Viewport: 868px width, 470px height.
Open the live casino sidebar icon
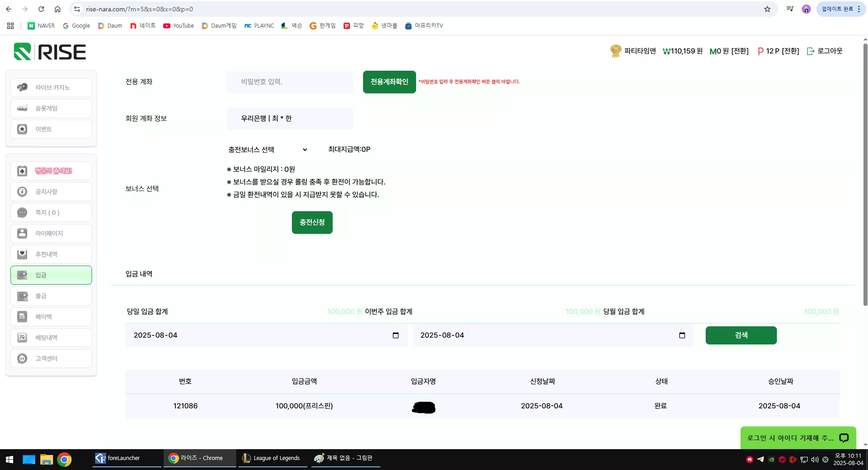(22, 87)
